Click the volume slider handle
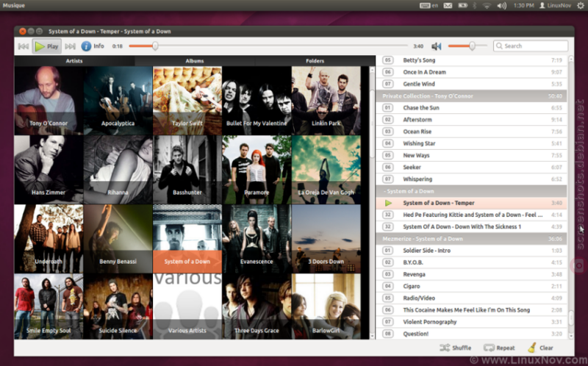The width and height of the screenshot is (588, 366). 472,46
